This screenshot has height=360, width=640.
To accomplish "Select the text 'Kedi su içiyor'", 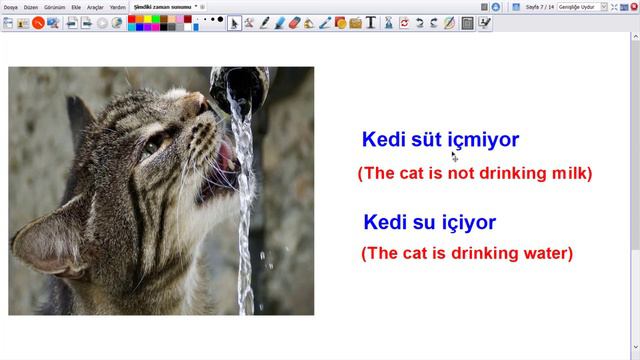I will pyautogui.click(x=430, y=222).
